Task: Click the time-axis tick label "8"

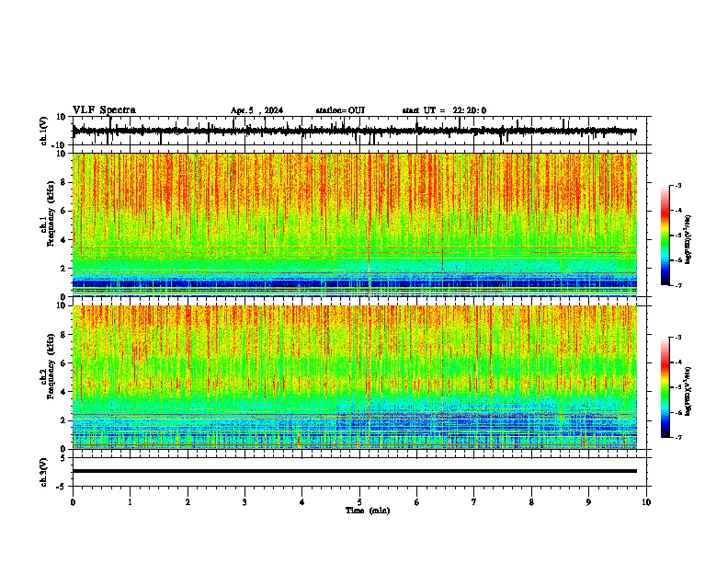Action: pos(531,502)
